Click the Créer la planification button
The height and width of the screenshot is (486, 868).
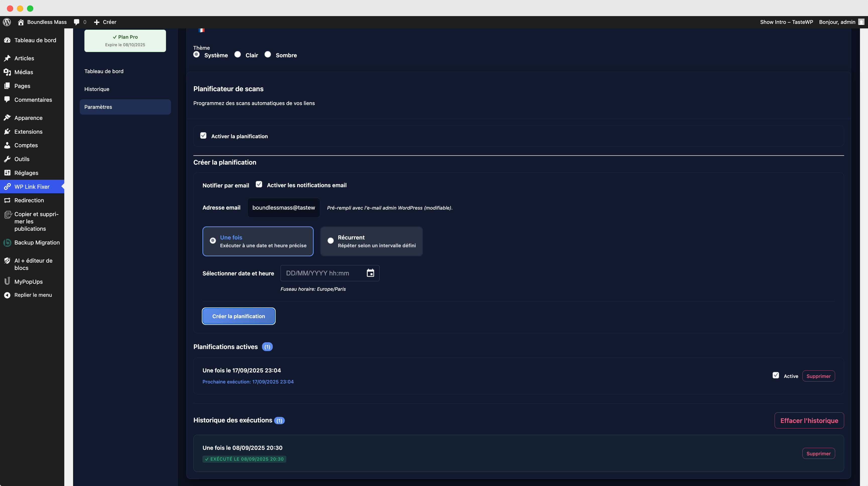(239, 316)
